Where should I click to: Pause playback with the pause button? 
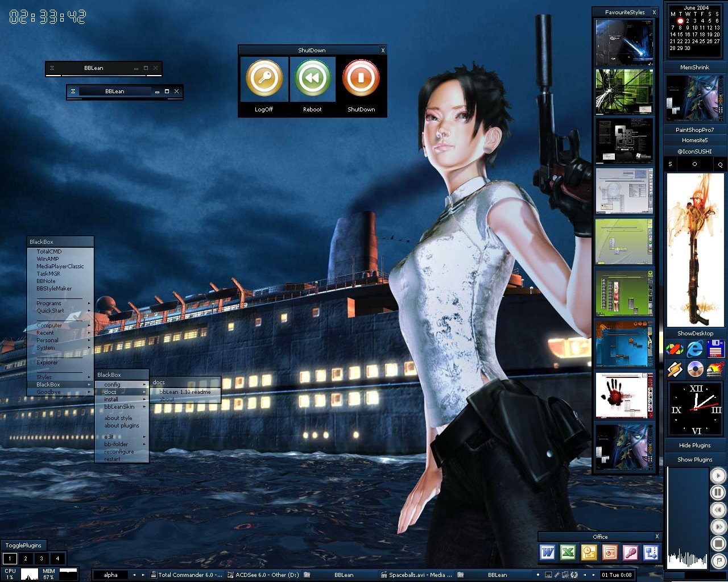(x=718, y=492)
